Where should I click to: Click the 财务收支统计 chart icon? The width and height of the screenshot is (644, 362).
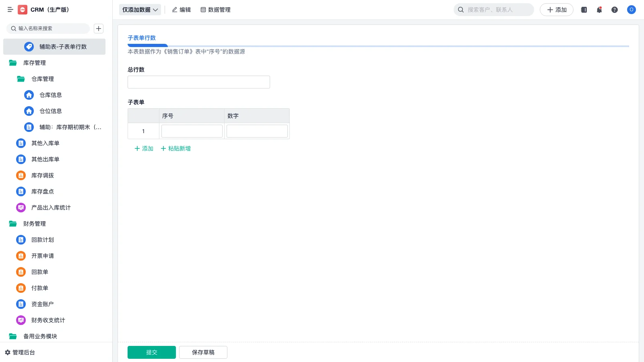tap(21, 320)
